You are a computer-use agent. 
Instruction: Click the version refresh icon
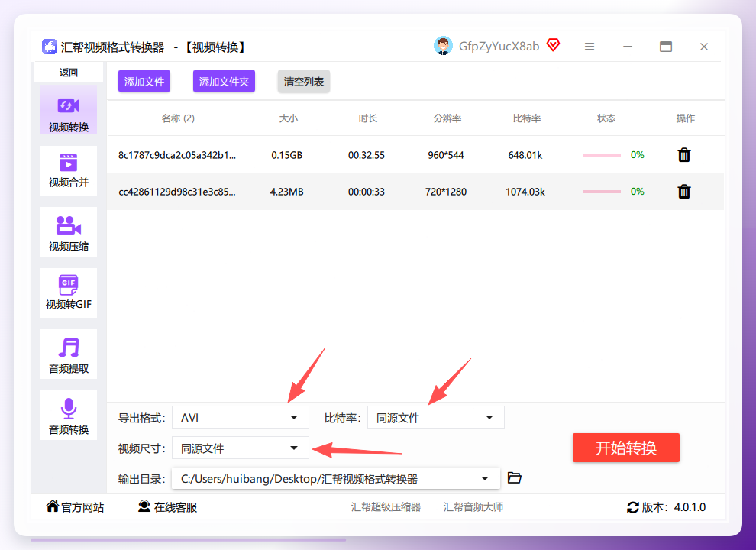[x=632, y=507]
